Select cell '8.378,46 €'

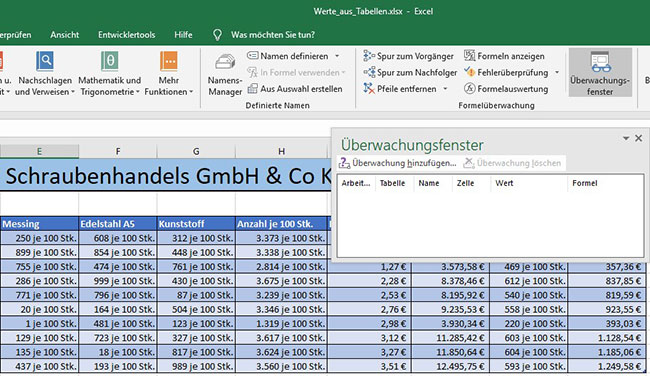pyautogui.click(x=450, y=281)
